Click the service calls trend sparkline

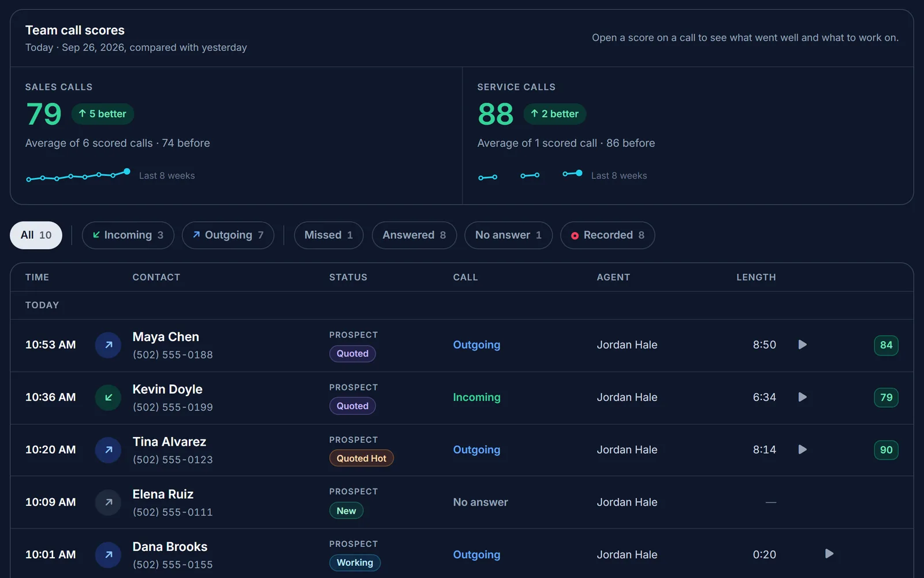point(530,175)
